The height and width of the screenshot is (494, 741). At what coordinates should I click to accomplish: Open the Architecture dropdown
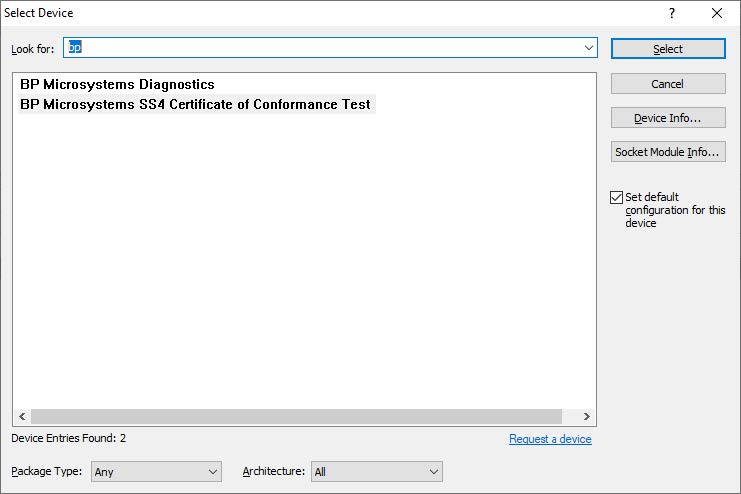pyautogui.click(x=377, y=471)
